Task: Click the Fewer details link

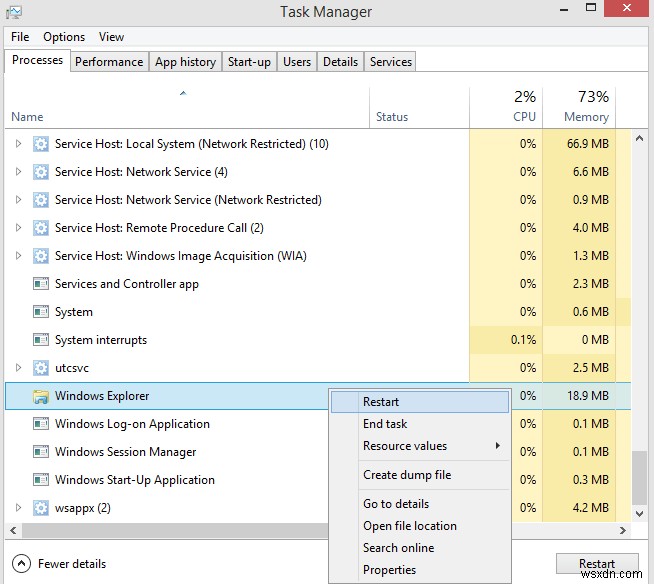Action: pyautogui.click(x=72, y=564)
